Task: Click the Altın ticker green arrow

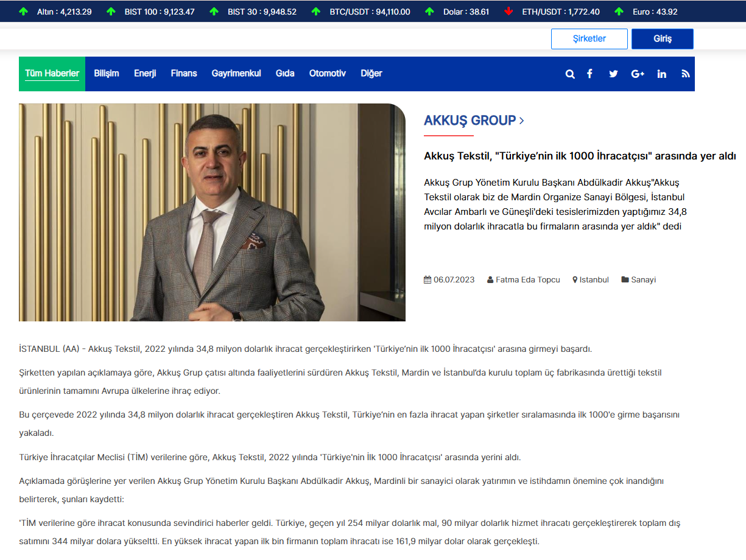Action: (24, 12)
